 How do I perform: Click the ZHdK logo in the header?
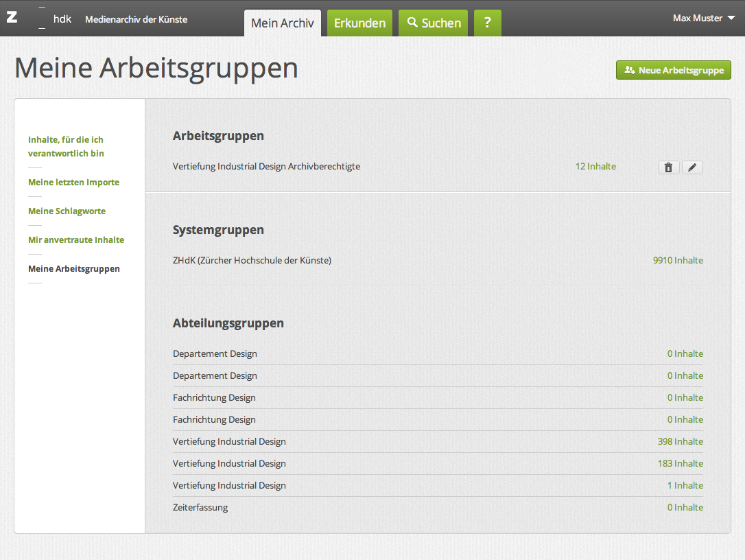click(38, 19)
